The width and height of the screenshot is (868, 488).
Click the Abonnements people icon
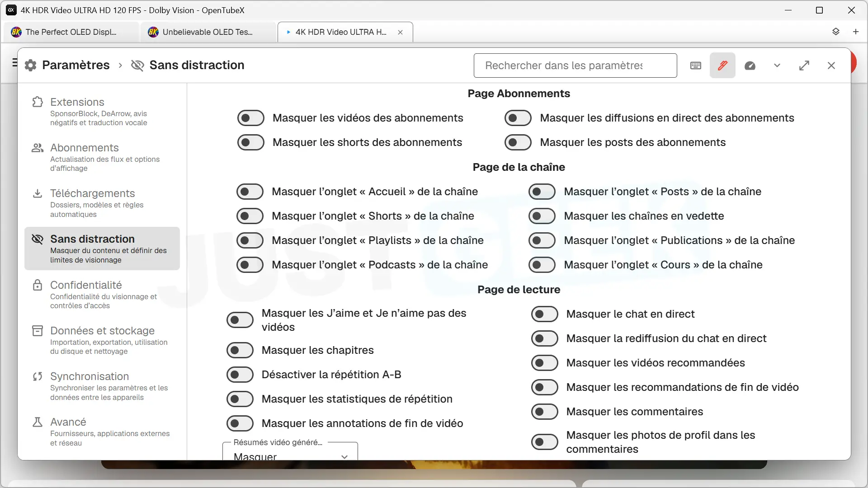click(38, 148)
